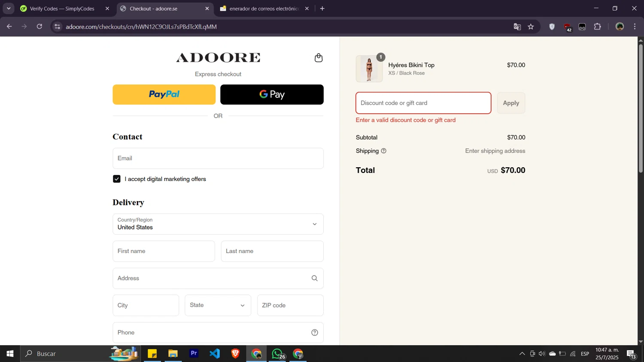Open the Windows Start menu

[x=10, y=354]
